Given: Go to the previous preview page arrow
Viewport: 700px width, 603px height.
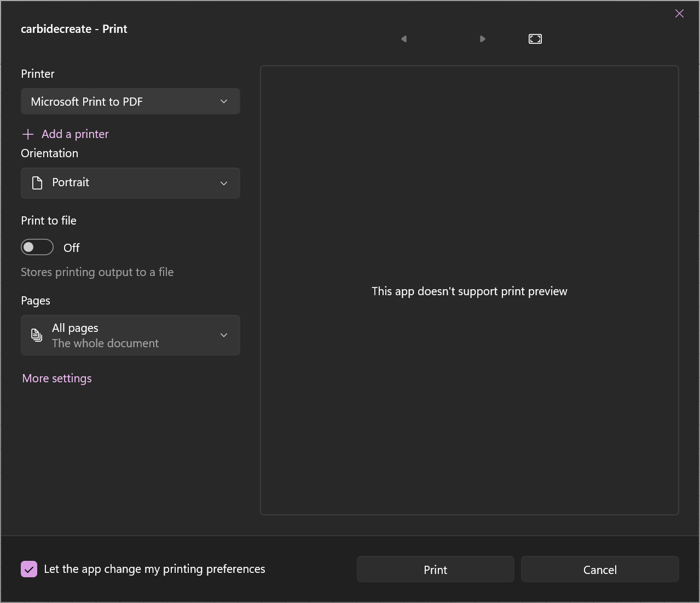Looking at the screenshot, I should click(404, 39).
